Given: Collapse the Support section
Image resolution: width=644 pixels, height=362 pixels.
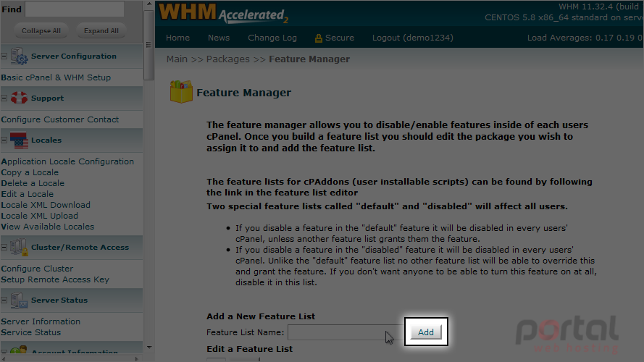Looking at the screenshot, I should click(4, 98).
